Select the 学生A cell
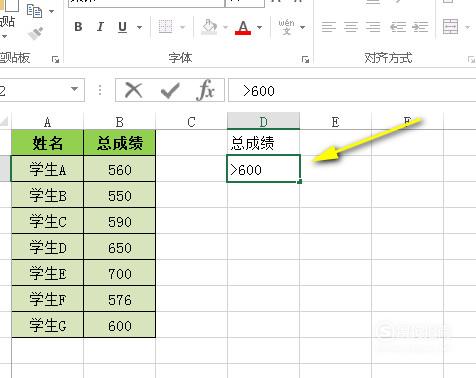The height and width of the screenshot is (378, 476). tap(47, 169)
